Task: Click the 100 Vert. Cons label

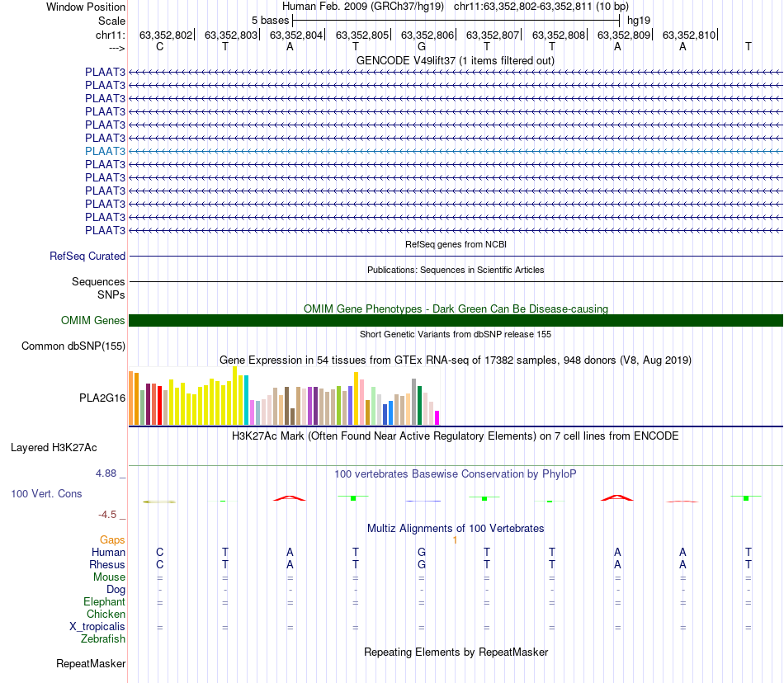Action: tap(46, 493)
